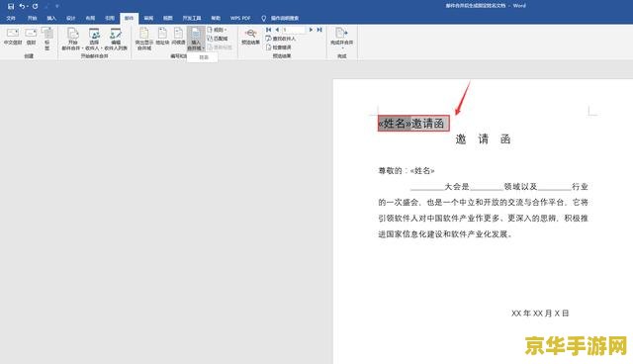Open Select Recipients (选择收件人) dropdown

[94, 39]
